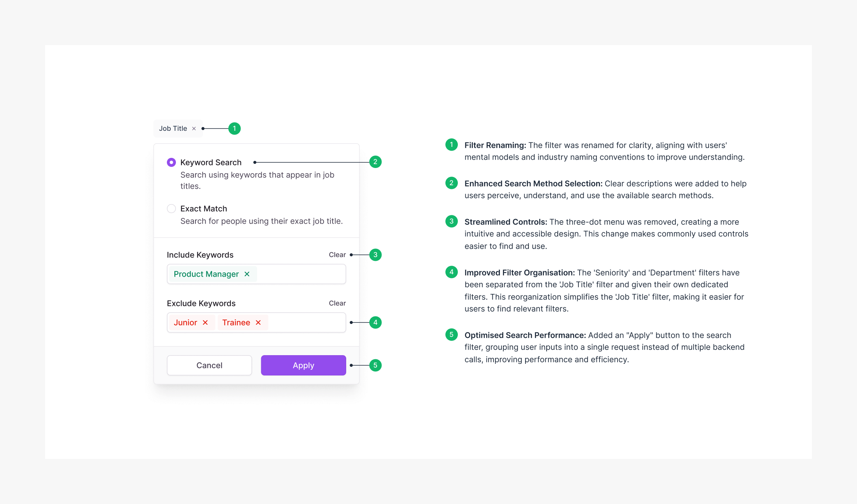Screen dimensions: 857x504
Task: Remove the Product Manager keyword tag
Action: tap(247, 274)
